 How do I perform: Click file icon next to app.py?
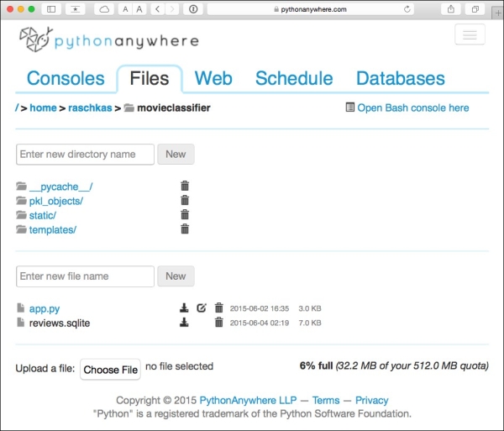[20, 307]
